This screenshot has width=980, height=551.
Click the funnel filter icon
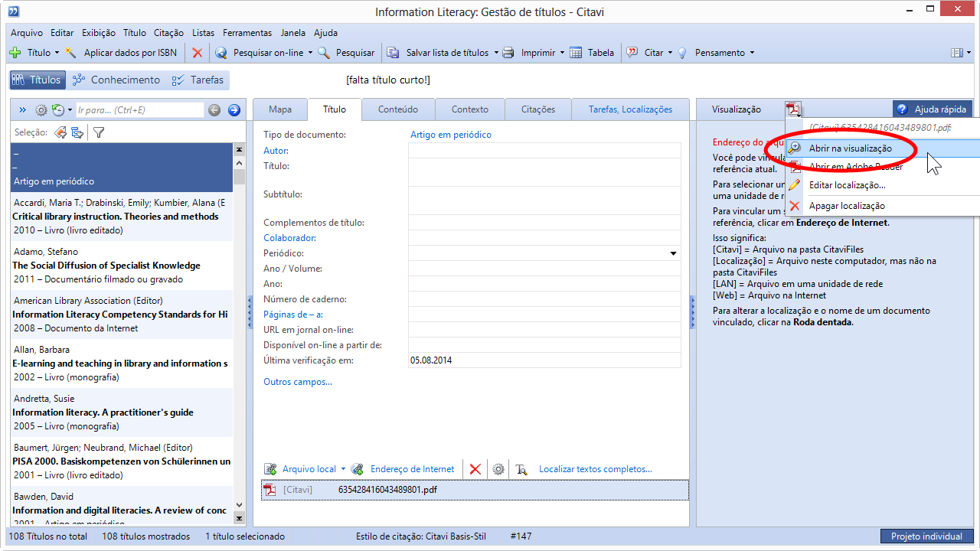99,132
